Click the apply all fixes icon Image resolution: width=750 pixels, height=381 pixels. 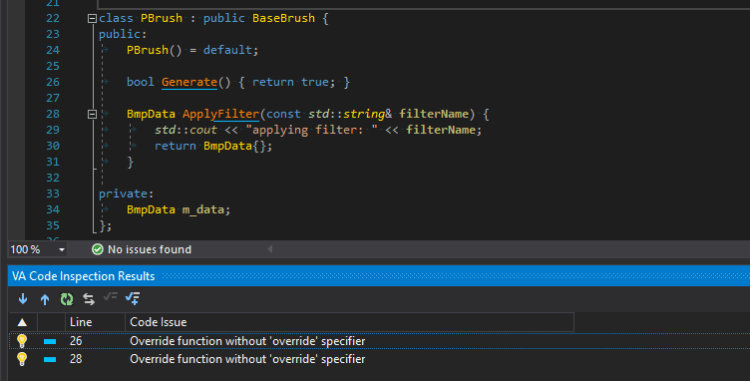[x=132, y=299]
